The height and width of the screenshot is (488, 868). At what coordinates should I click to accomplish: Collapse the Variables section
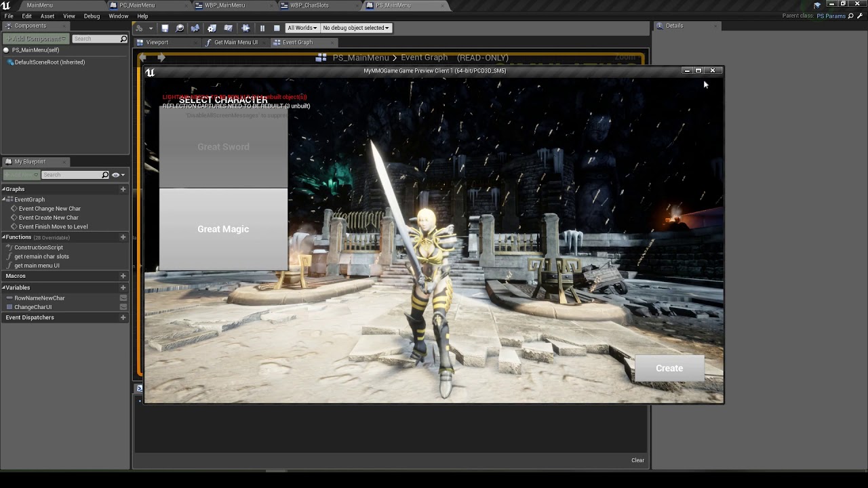(3, 287)
